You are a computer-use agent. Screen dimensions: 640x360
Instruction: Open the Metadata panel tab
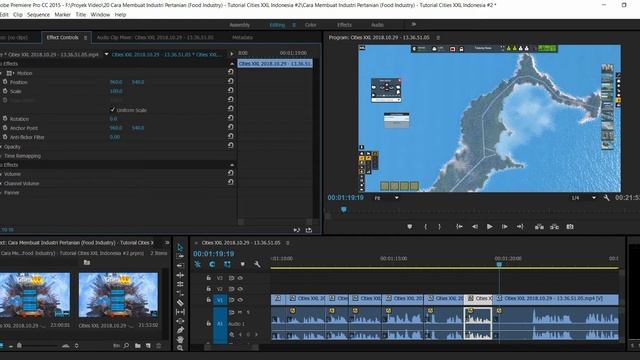(242, 38)
